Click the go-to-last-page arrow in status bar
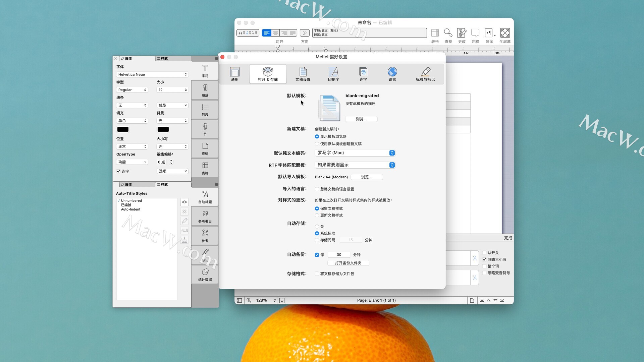 pos(502,300)
